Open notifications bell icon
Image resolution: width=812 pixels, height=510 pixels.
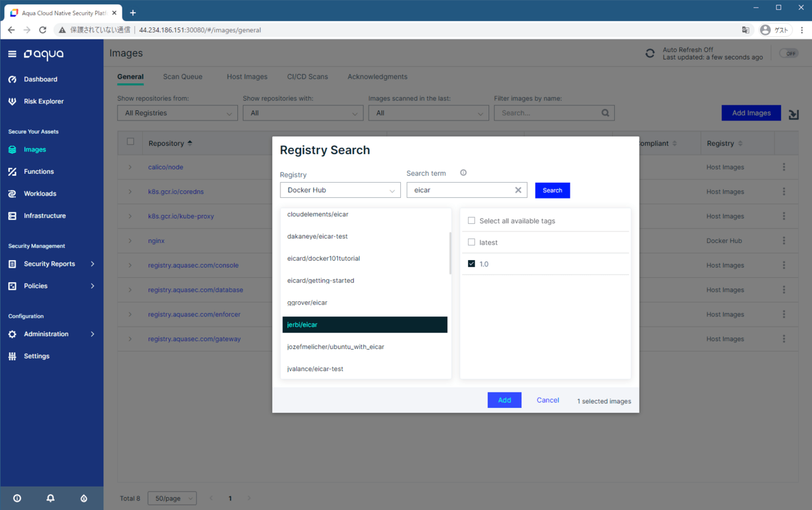[x=50, y=499]
